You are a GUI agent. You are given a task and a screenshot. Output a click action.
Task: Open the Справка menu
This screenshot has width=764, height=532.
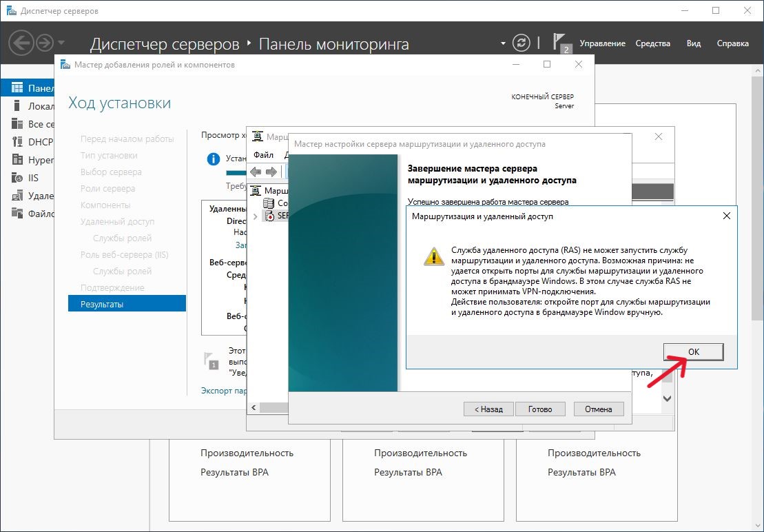pyautogui.click(x=732, y=43)
